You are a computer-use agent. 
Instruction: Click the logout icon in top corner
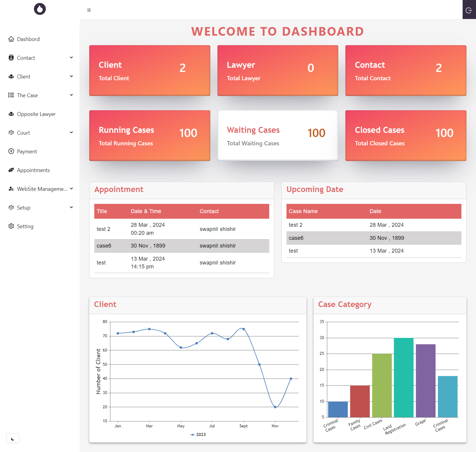tap(469, 10)
